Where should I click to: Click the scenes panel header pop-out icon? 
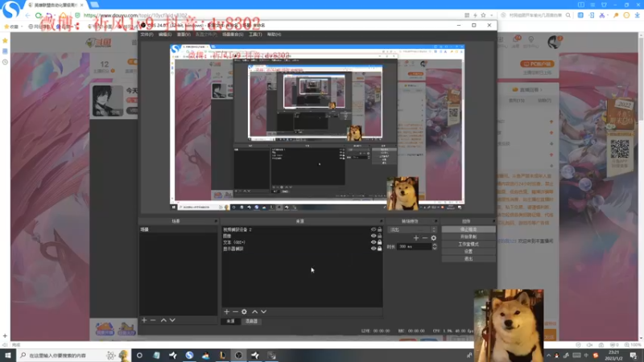click(216, 221)
